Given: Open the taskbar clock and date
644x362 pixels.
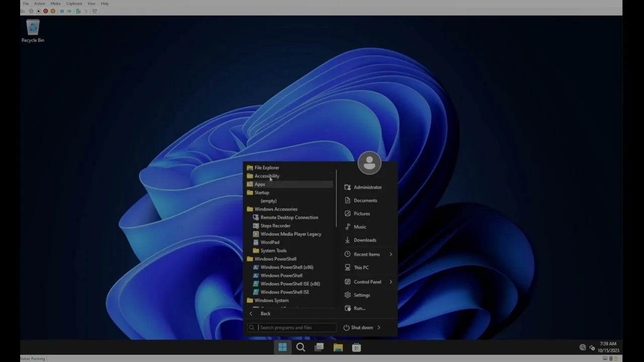Looking at the screenshot, I should (x=608, y=347).
